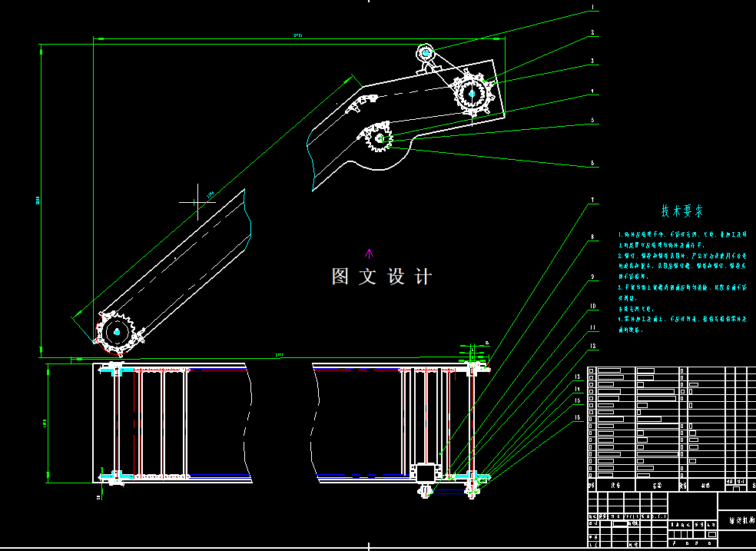Select part balloon number 3

click(x=592, y=61)
